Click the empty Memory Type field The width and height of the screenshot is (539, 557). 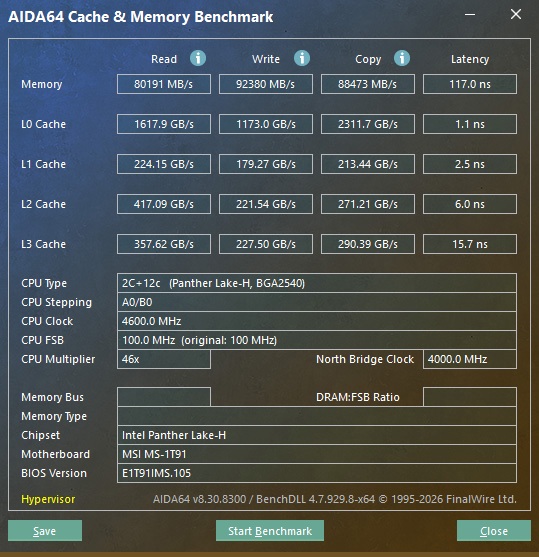coord(317,416)
